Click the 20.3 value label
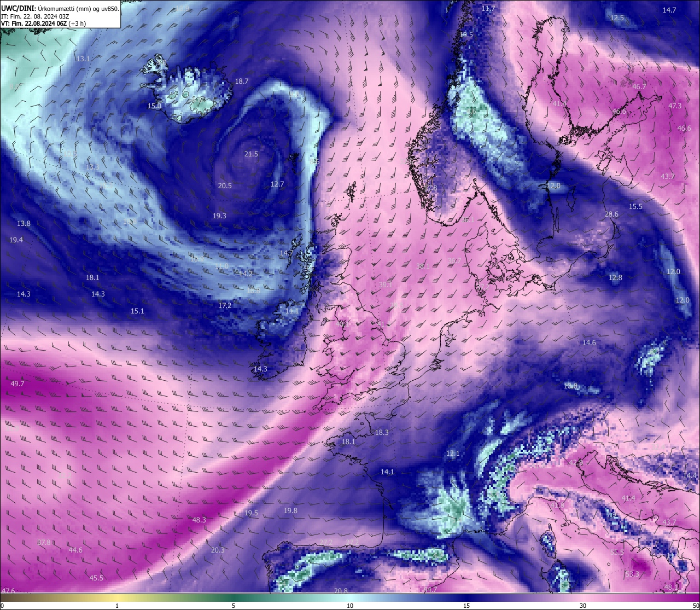Image resolution: width=700 pixels, height=610 pixels. click(x=218, y=550)
